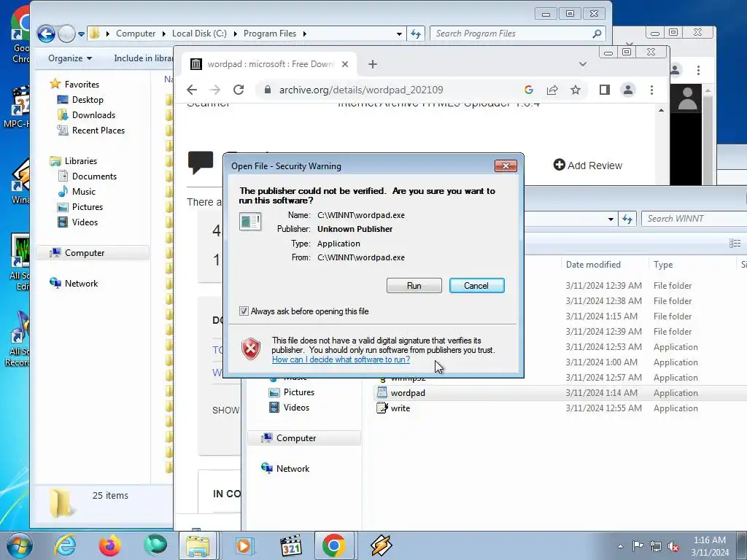Image resolution: width=747 pixels, height=560 pixels.
Task: Click the Chrome forward arrow
Action: tap(215, 90)
